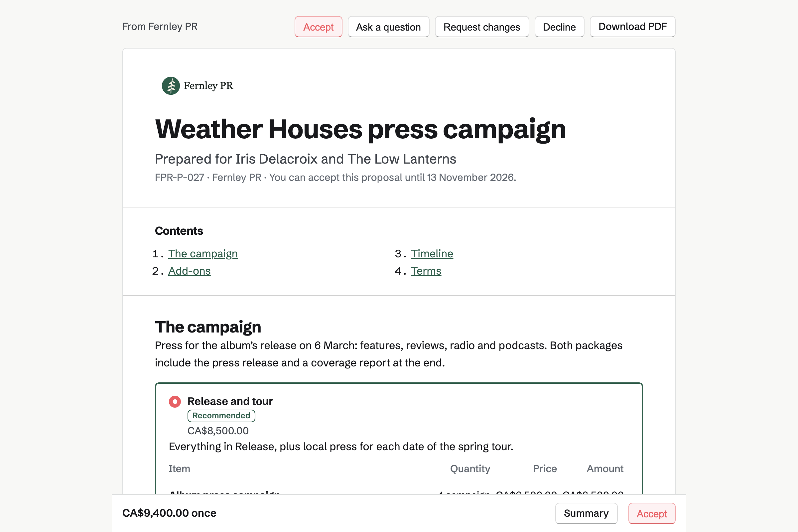Open the Timeline contents link

[432, 253]
